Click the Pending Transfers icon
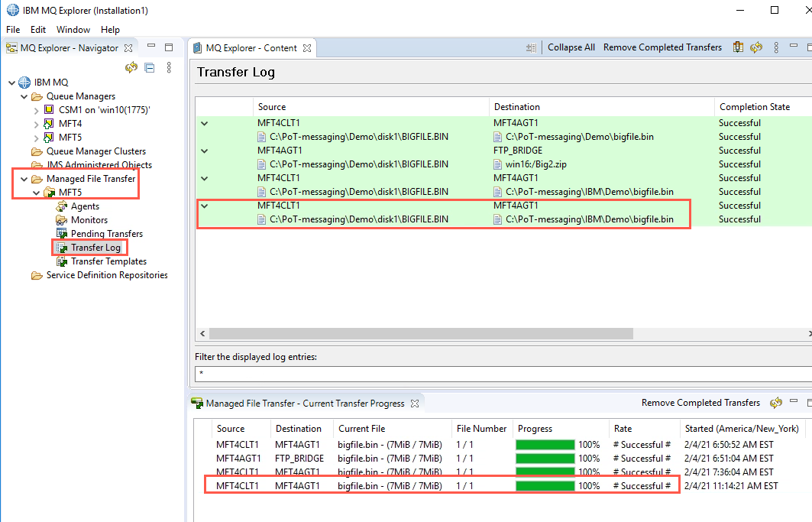Viewport: 812px width, 522px height. click(x=62, y=233)
